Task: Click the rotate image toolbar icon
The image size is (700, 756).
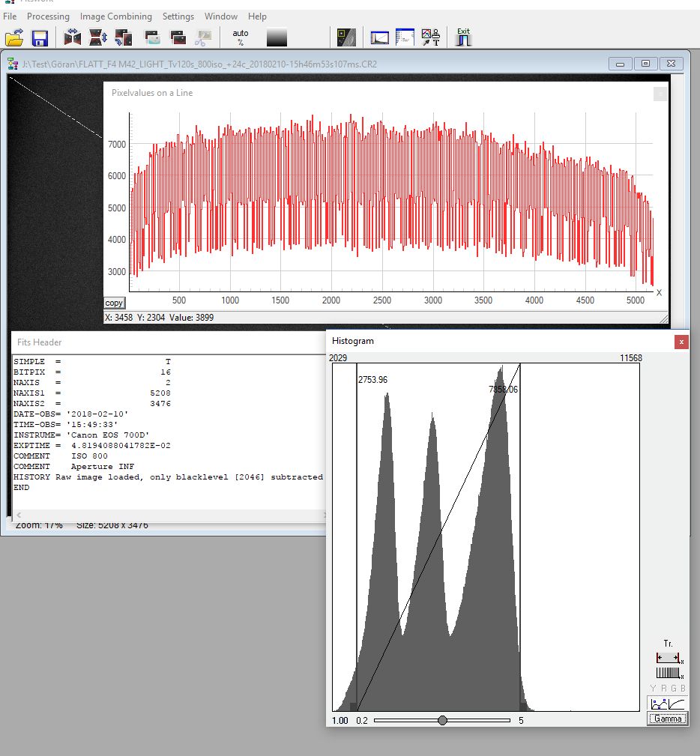Action: [x=124, y=37]
